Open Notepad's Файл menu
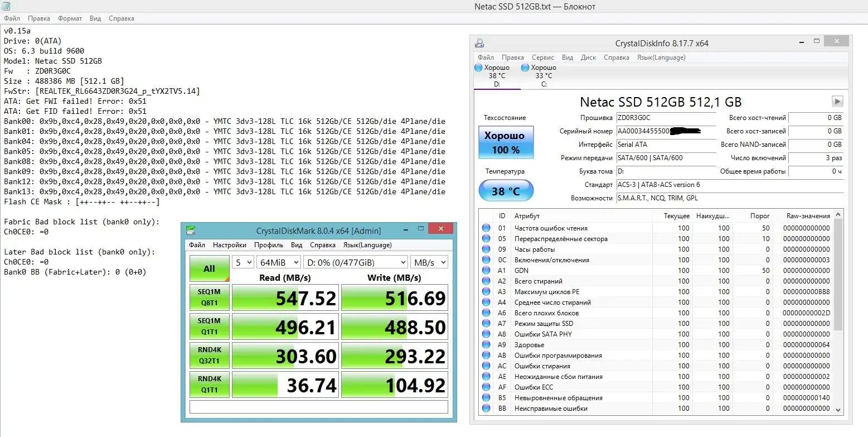Image resolution: width=868 pixels, height=437 pixels. tap(12, 18)
